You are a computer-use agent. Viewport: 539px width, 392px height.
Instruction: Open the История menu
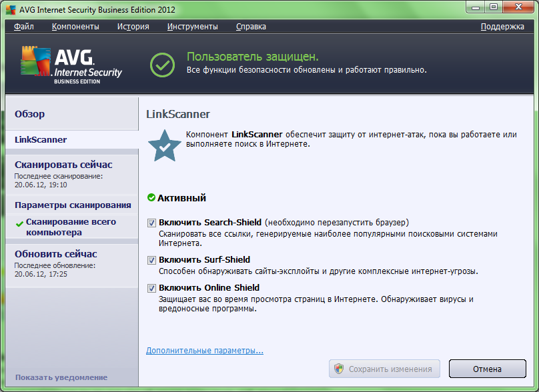pyautogui.click(x=133, y=27)
